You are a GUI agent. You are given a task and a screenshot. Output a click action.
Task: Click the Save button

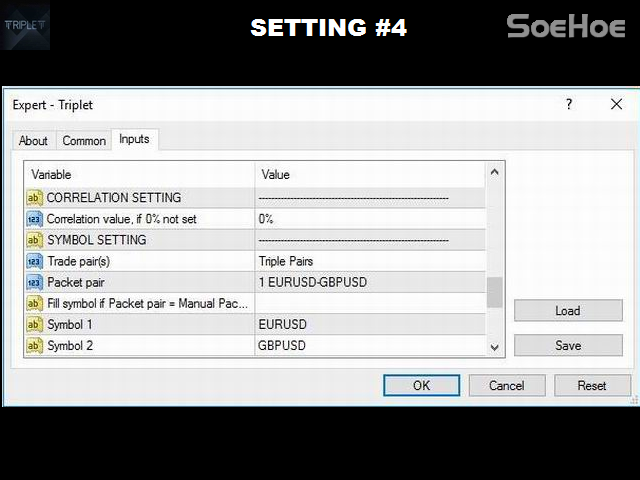pyautogui.click(x=567, y=345)
